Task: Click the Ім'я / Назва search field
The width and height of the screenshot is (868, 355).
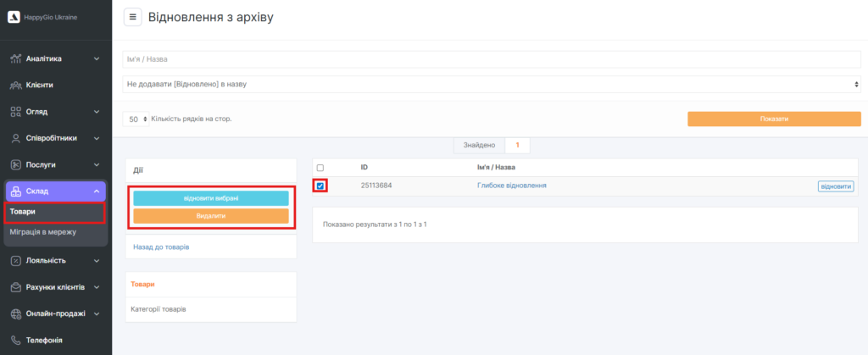Action: [492, 59]
